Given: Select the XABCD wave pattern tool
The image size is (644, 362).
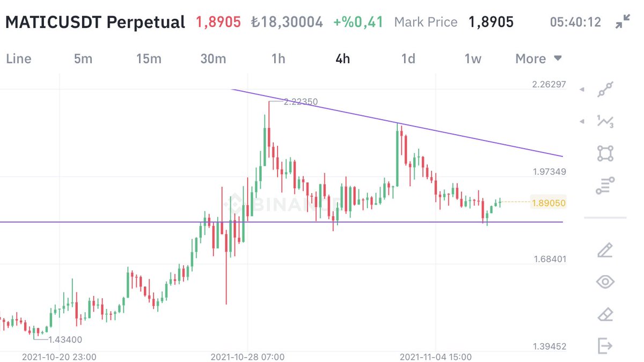Looking at the screenshot, I should pos(605,121).
